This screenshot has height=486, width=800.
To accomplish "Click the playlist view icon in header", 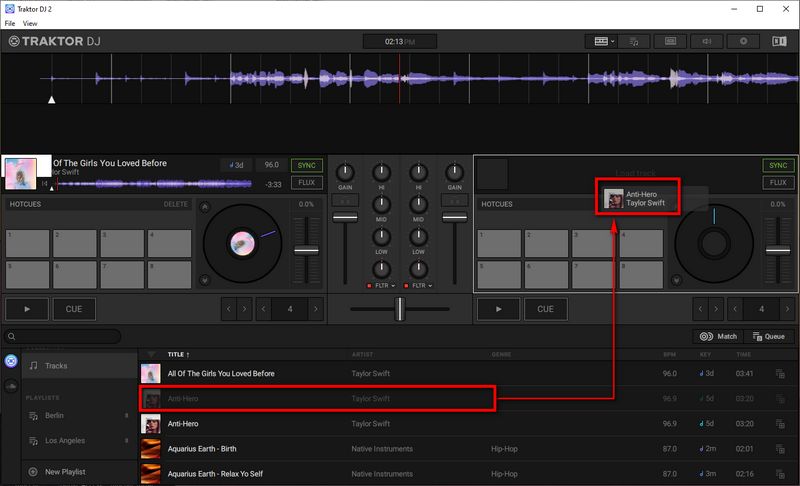I will click(x=634, y=41).
